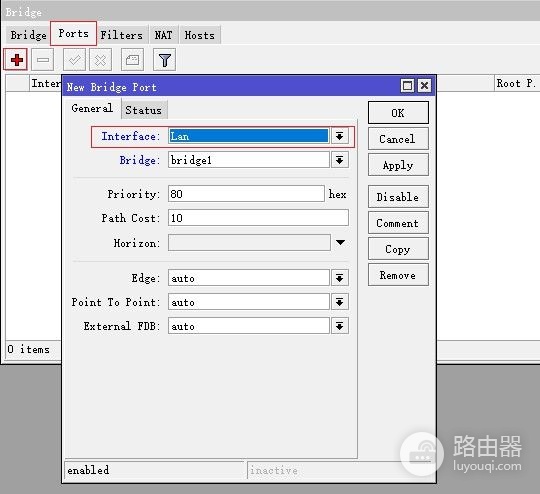Click into the Path Cost field
The height and width of the screenshot is (494, 540).
(258, 218)
